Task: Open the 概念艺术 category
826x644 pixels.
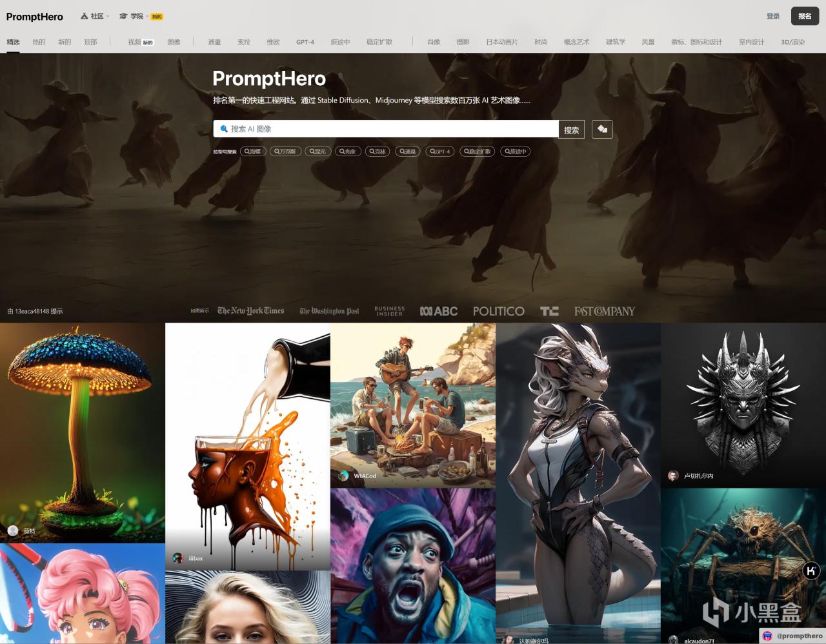Action: [576, 42]
